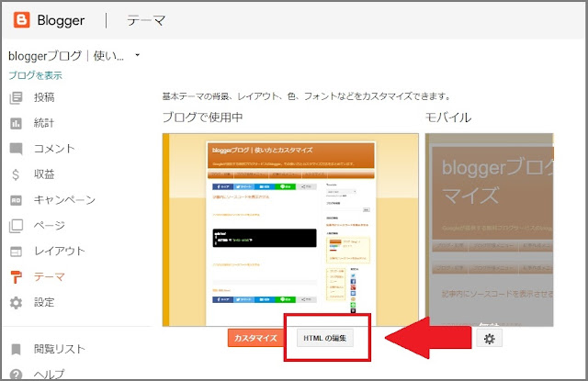Open コメント in the sidebar
This screenshot has width=588, height=381.
pos(54,149)
